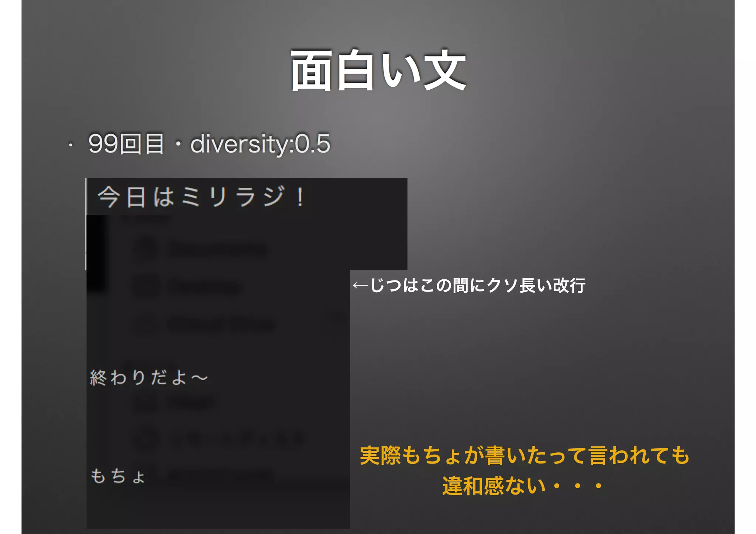Click the slide title 面白い文
The width and height of the screenshot is (756, 534).
(378, 70)
